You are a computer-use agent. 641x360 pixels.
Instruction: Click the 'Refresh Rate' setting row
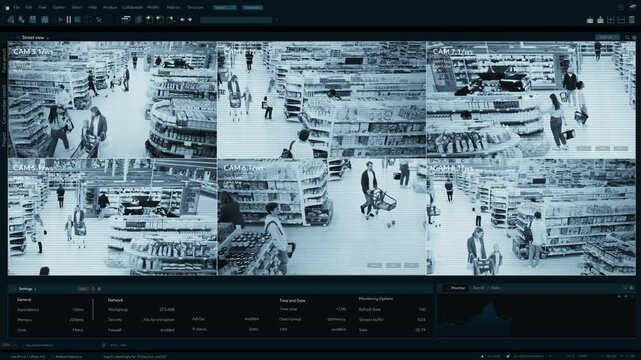click(x=392, y=309)
